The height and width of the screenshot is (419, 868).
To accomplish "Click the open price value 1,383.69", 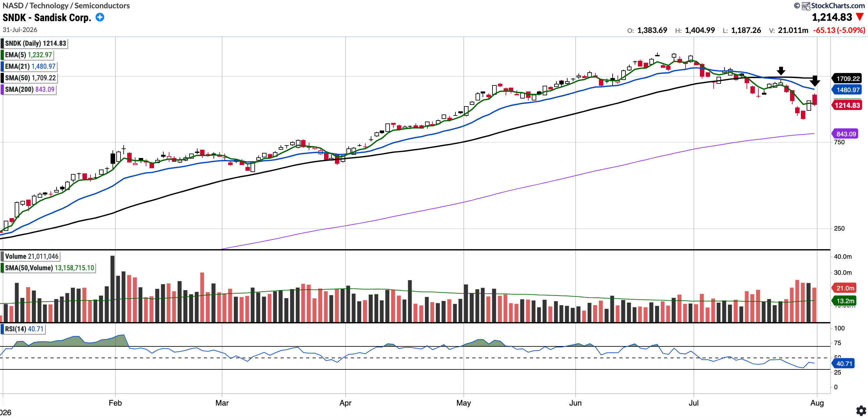I will [x=652, y=30].
